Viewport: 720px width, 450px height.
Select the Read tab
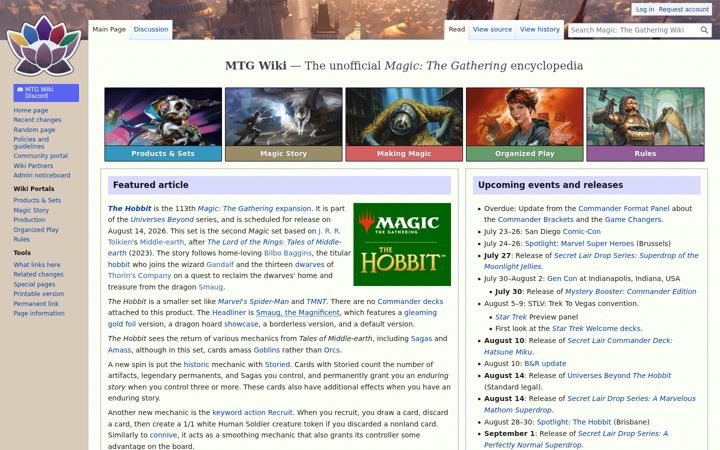click(x=456, y=29)
